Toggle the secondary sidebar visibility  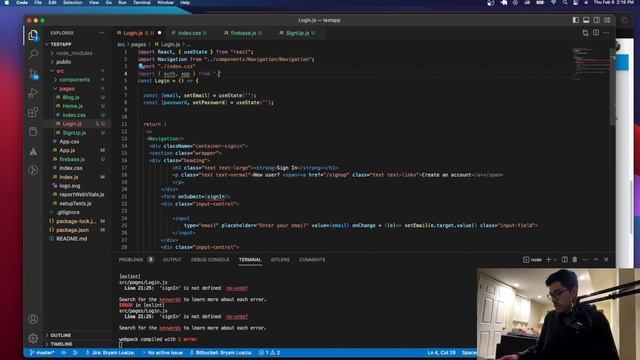[x=597, y=20]
